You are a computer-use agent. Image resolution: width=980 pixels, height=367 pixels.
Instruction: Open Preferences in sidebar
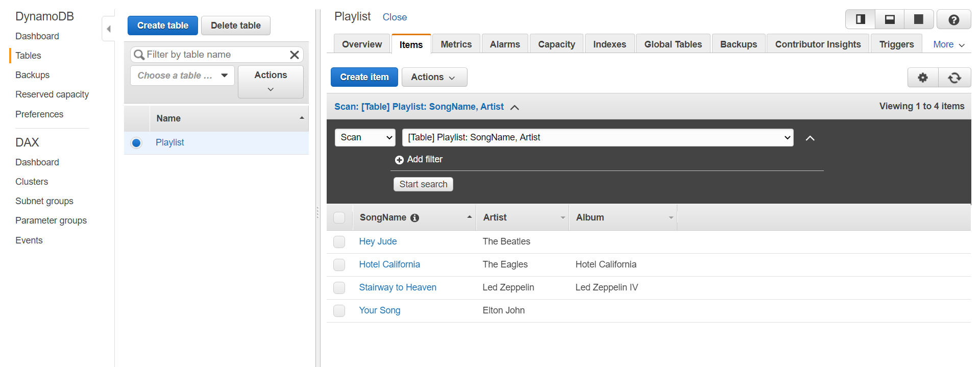click(x=39, y=114)
